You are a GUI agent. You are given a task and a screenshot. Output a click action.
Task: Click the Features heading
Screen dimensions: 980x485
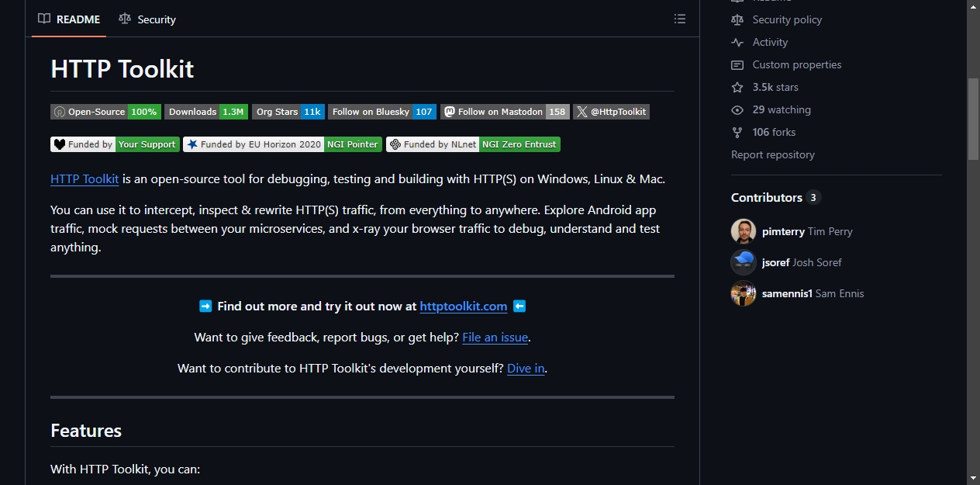[x=86, y=431]
